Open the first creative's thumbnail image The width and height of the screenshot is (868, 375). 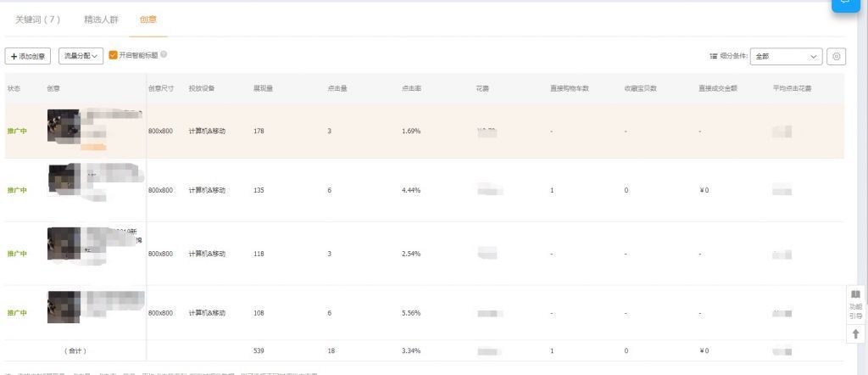click(x=64, y=126)
